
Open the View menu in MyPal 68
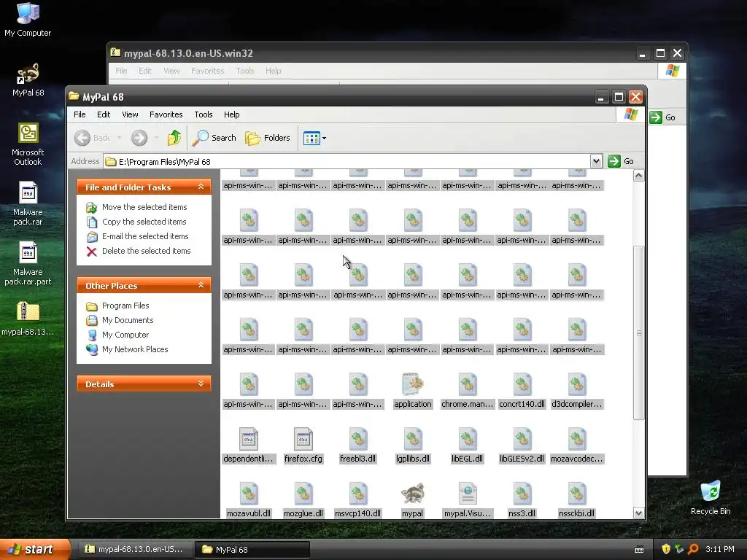click(x=130, y=114)
